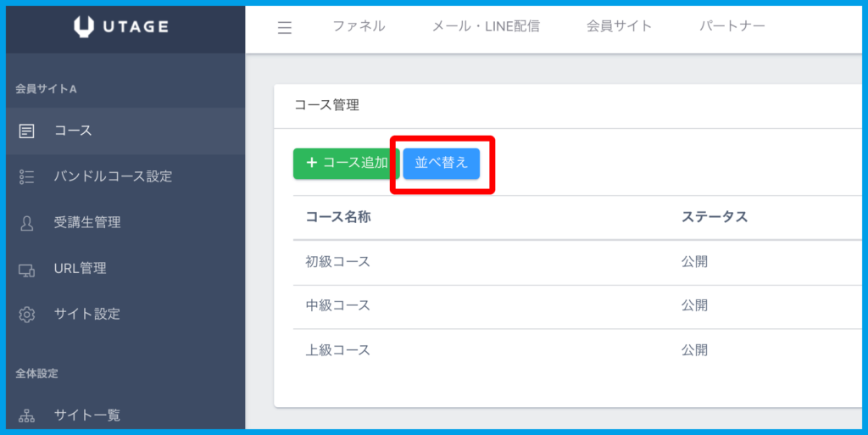Click the 受講生管理 person icon

(x=27, y=222)
